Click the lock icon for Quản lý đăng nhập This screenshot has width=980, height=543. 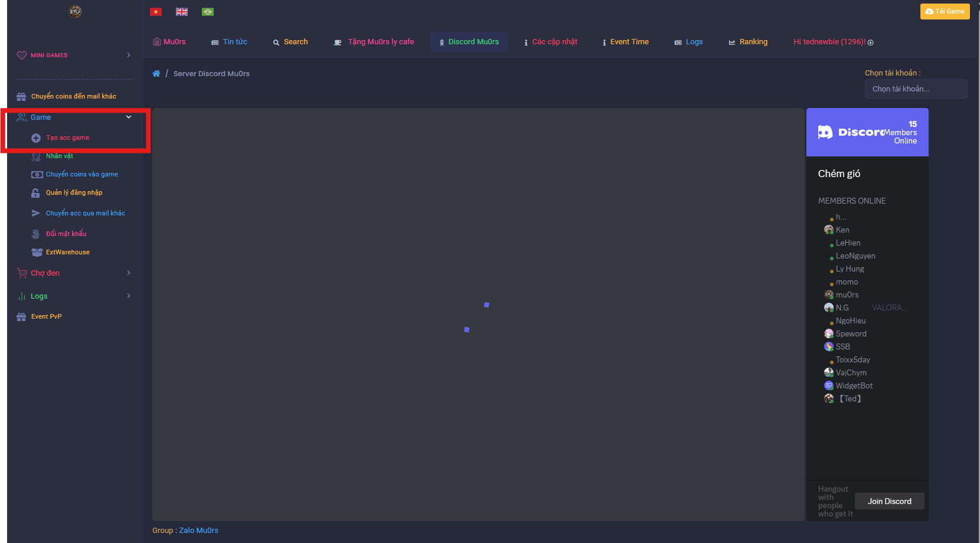pos(36,192)
